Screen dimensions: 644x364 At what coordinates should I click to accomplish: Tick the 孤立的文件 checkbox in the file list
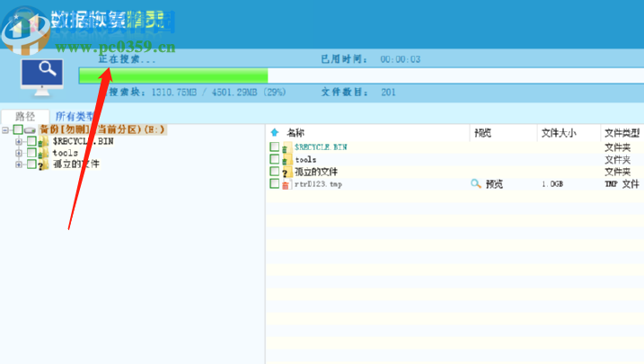[x=274, y=172]
